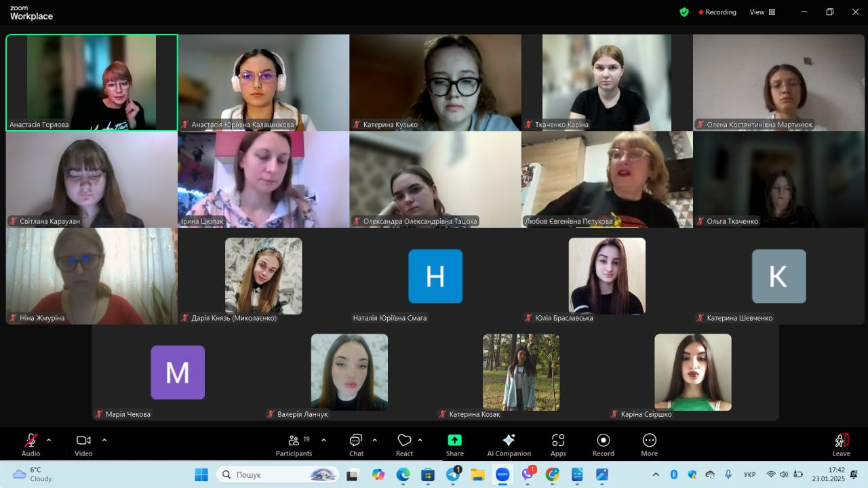Toggle the Video camera
Screen dimensions: 868x488
coord(83,445)
